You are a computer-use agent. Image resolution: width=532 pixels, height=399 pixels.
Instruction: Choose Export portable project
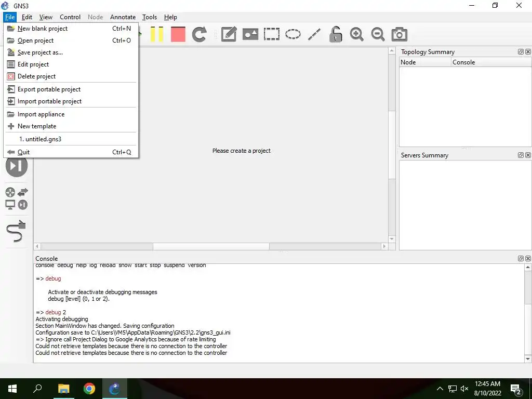click(71, 89)
